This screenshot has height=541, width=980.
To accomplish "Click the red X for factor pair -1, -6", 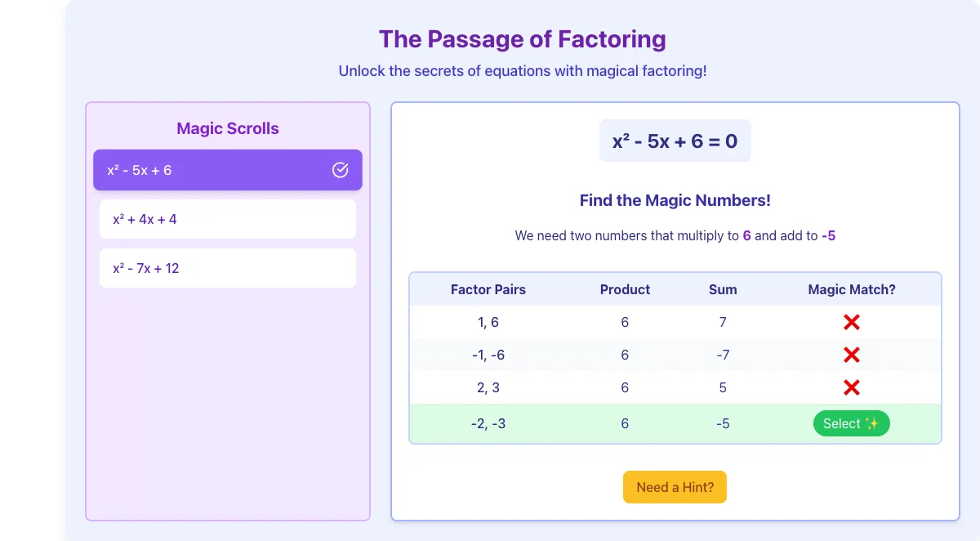I will click(851, 355).
